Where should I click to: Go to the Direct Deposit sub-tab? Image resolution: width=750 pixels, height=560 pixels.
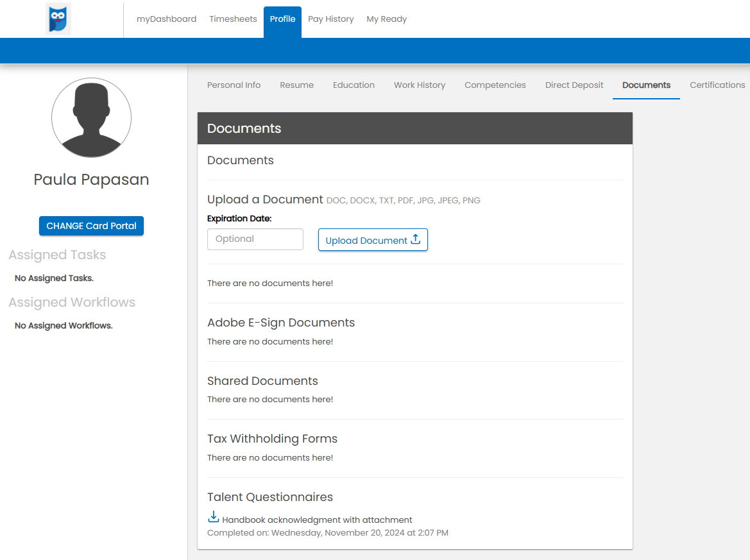(574, 85)
